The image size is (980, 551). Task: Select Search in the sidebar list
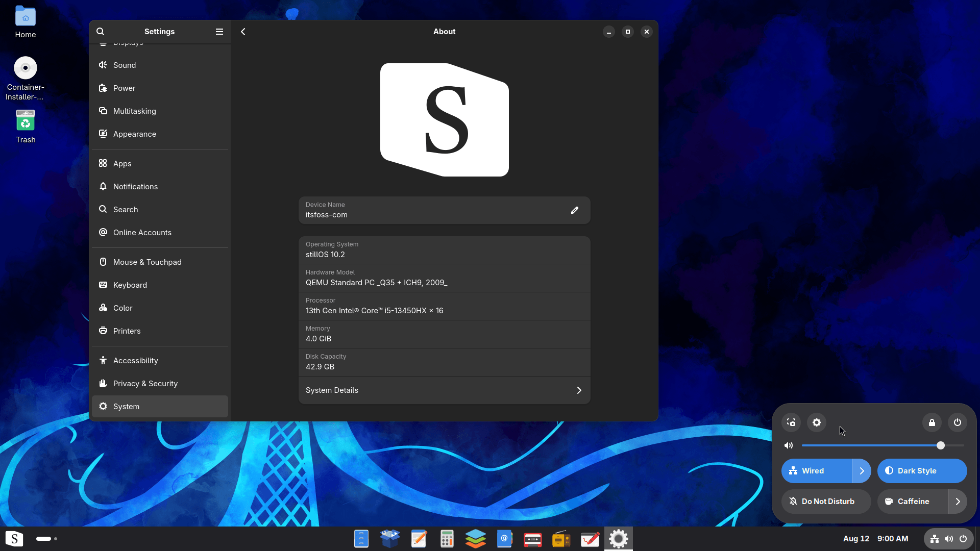(160, 210)
